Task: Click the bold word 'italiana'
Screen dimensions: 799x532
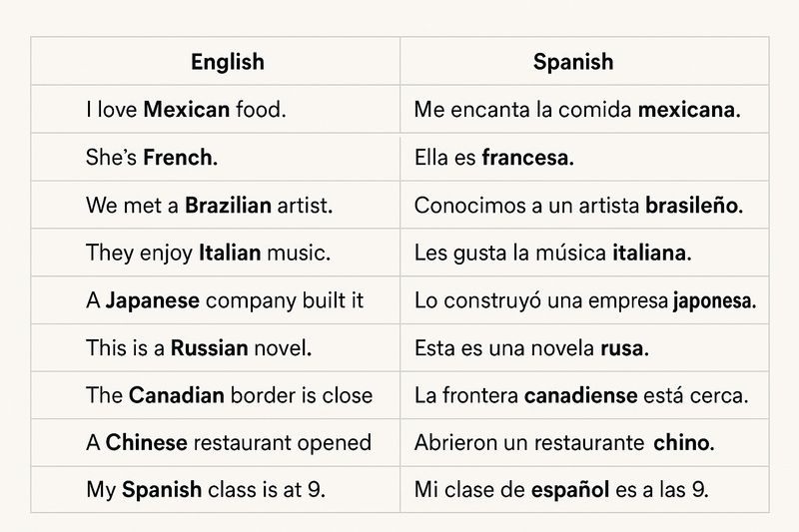Action: click(x=649, y=253)
